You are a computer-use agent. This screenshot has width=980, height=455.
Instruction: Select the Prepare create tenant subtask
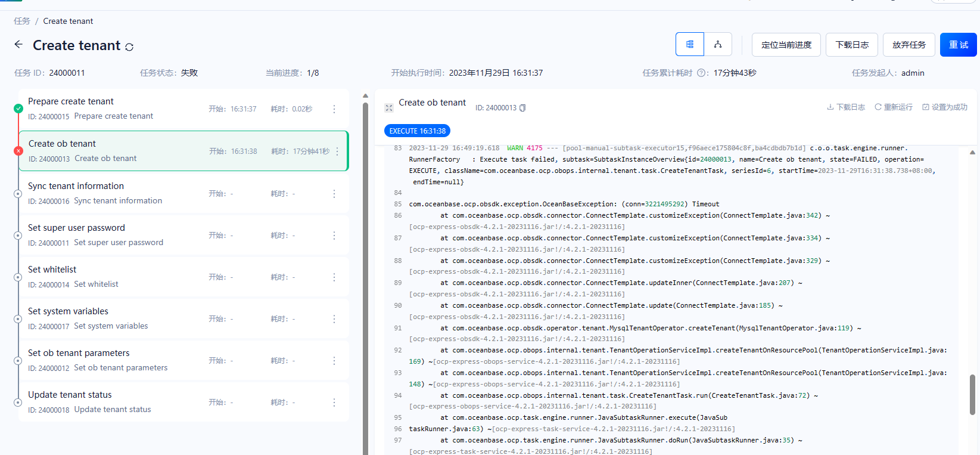pos(183,109)
